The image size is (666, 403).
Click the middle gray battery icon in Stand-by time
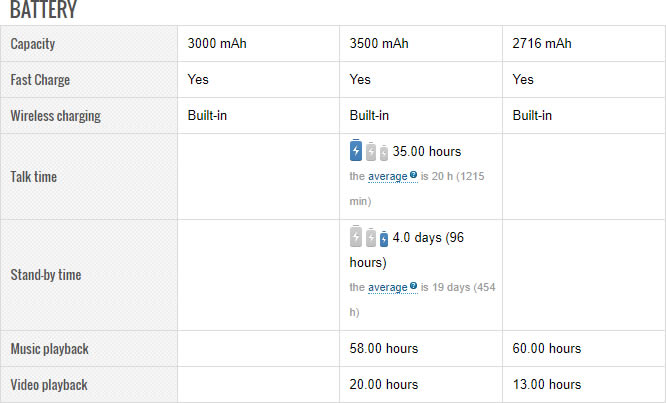(371, 238)
